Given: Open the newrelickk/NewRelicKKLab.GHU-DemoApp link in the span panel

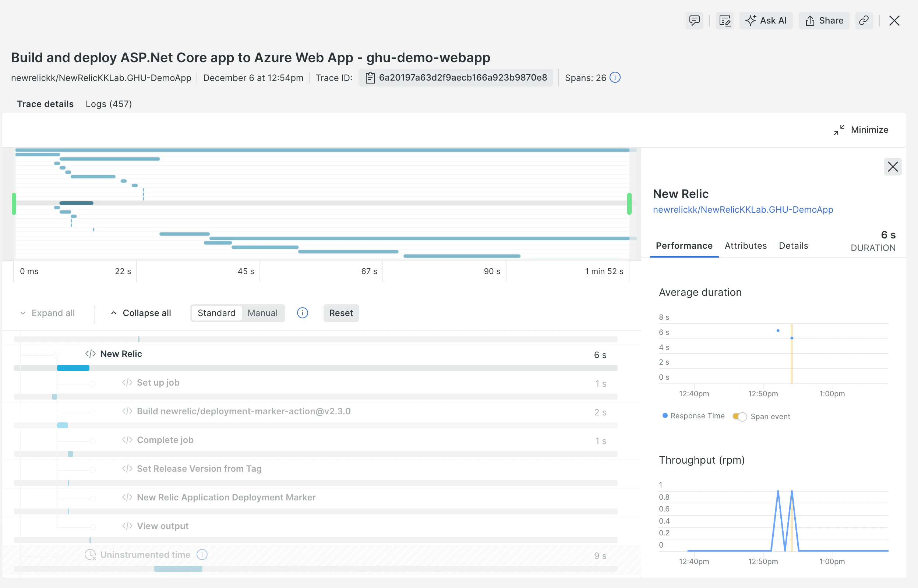Looking at the screenshot, I should 743,210.
